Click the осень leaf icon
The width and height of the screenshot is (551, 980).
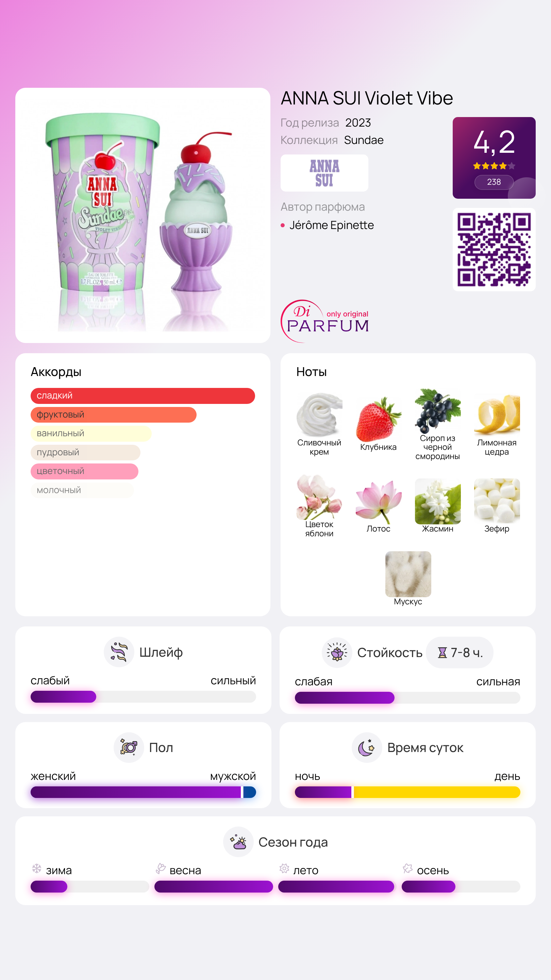[x=408, y=868]
